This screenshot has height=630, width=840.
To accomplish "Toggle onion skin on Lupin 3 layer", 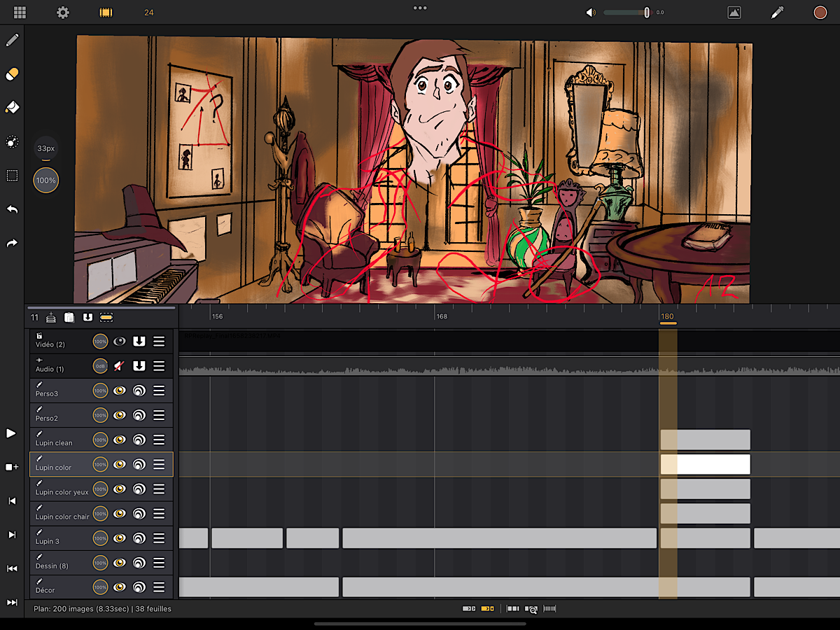I will click(139, 538).
